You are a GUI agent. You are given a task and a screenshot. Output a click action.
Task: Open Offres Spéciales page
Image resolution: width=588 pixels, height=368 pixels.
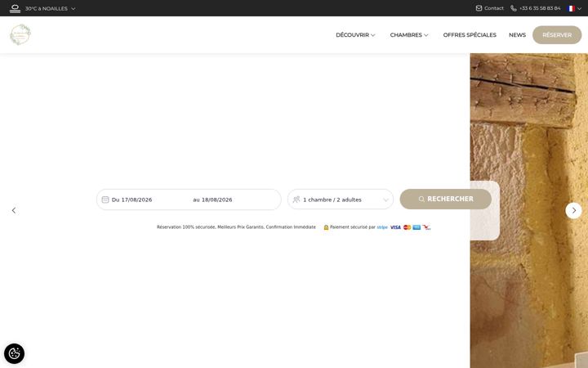470,35
